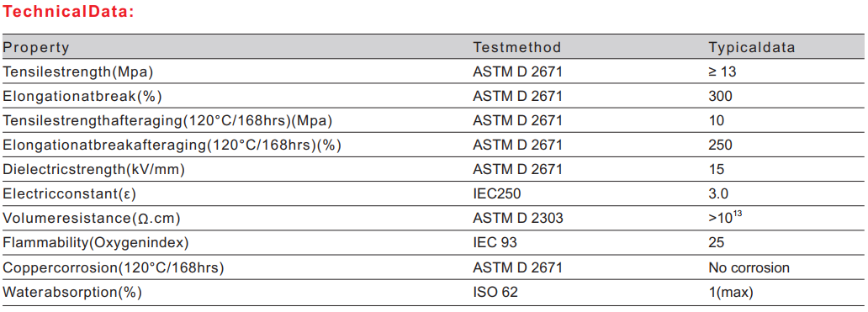868x312 pixels.
Task: Select the Typicaldata column header
Action: [752, 48]
